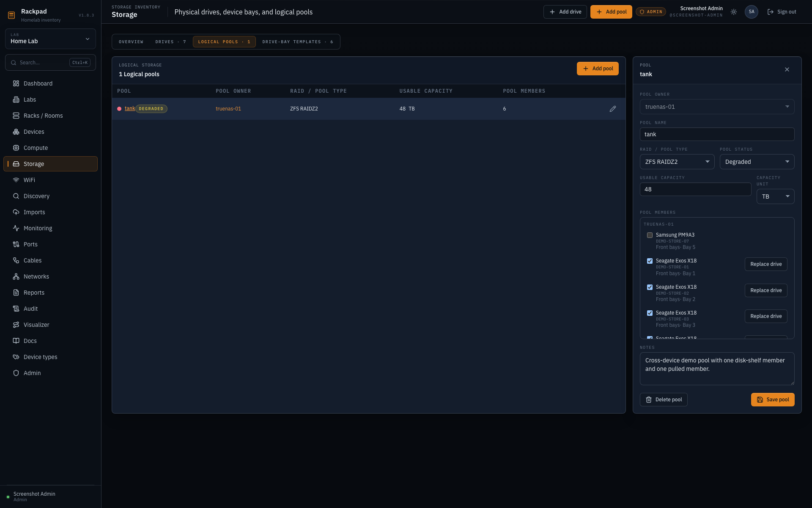Switch to the Overview tab

(x=131, y=42)
